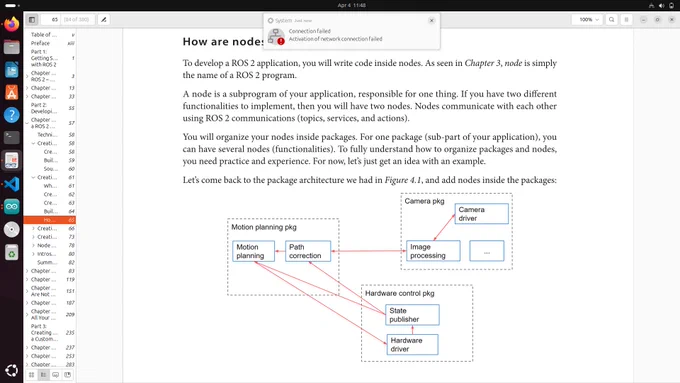Image resolution: width=680 pixels, height=383 pixels.
Task: Select the Document Viewer dock icon
Action: [12, 160]
